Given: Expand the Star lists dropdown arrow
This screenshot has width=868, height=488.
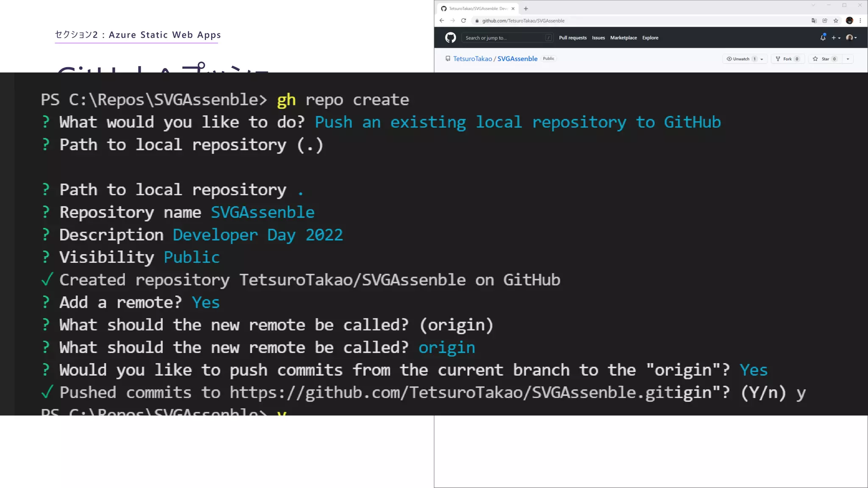Looking at the screenshot, I should (x=848, y=59).
